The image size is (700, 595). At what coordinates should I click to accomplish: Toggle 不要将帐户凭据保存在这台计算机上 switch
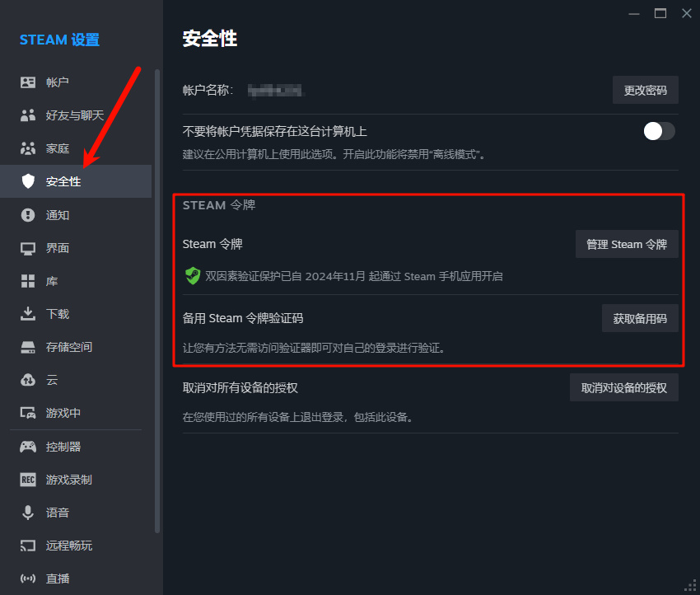659,131
